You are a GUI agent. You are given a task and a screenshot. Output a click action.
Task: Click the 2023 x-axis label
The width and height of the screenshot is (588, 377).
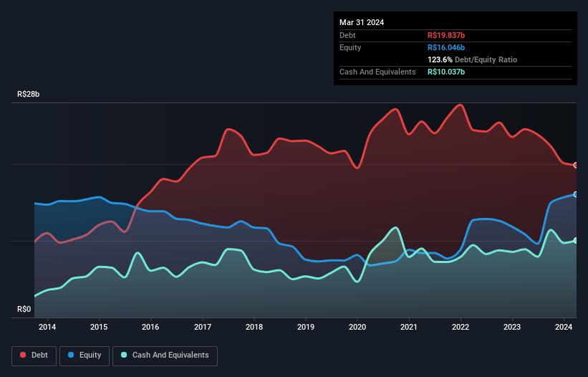click(512, 327)
